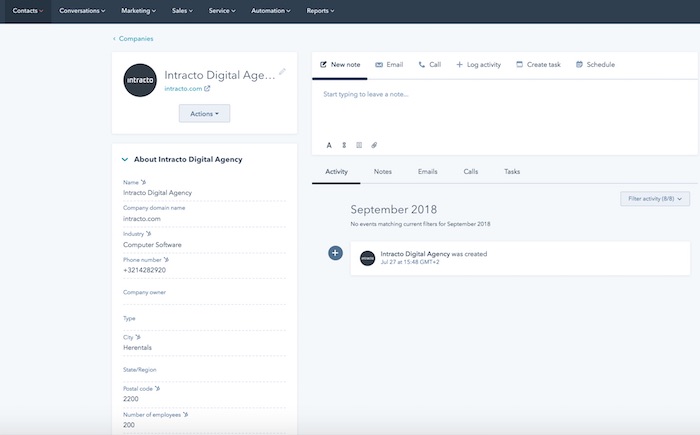Click the Jul 27 at 15:48 GMT+2 timestamp
The height and width of the screenshot is (435, 700).
tap(410, 262)
